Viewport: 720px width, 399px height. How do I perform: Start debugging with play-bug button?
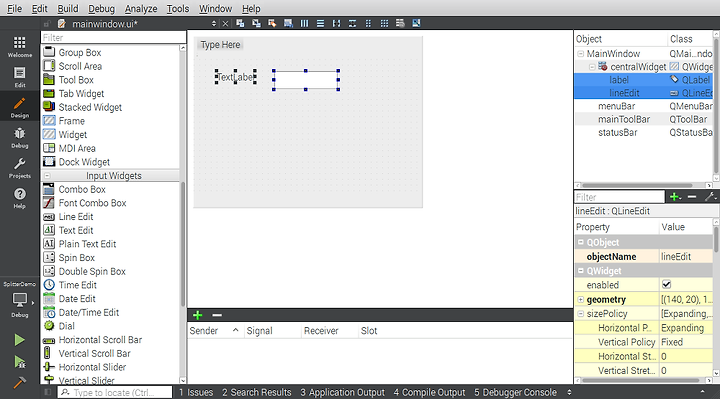click(19, 362)
